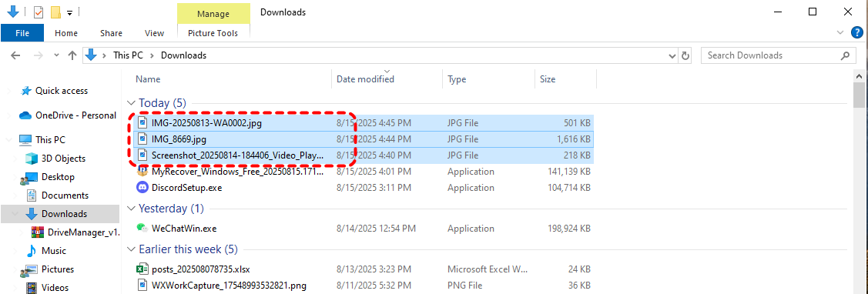This screenshot has height=294, width=868.
Task: Click the Downloads breadcrumb in address bar
Action: [x=184, y=55]
